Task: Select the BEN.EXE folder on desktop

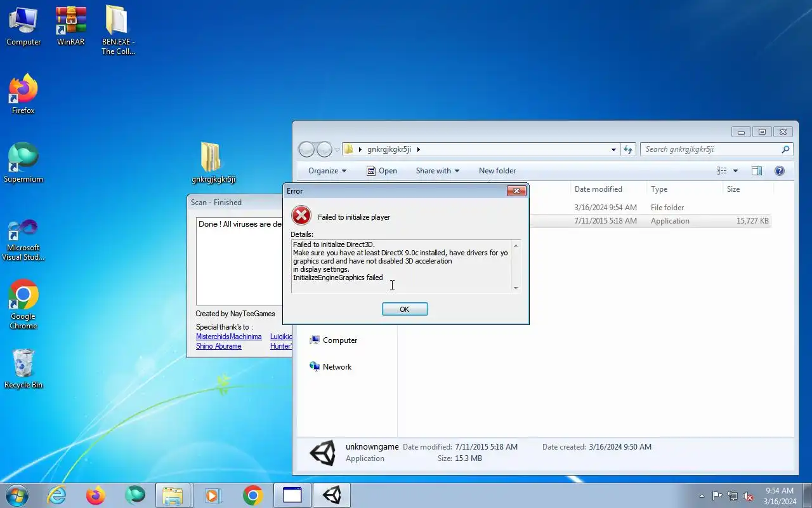Action: click(x=118, y=30)
